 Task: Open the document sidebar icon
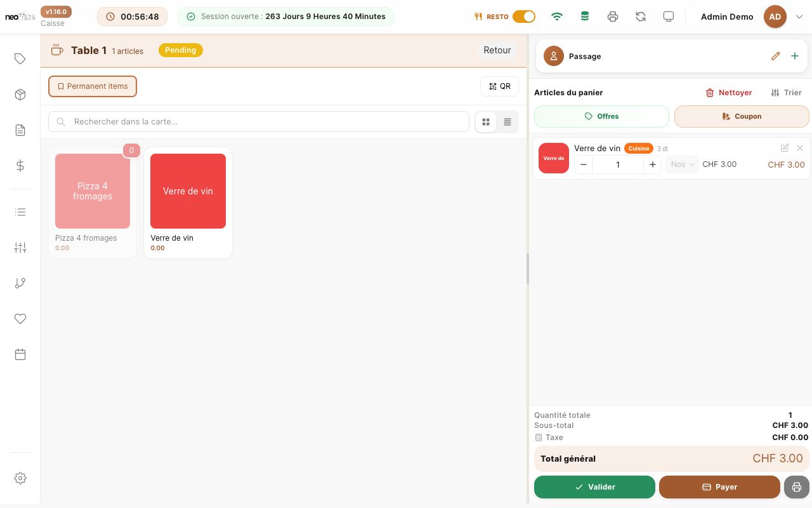(20, 130)
